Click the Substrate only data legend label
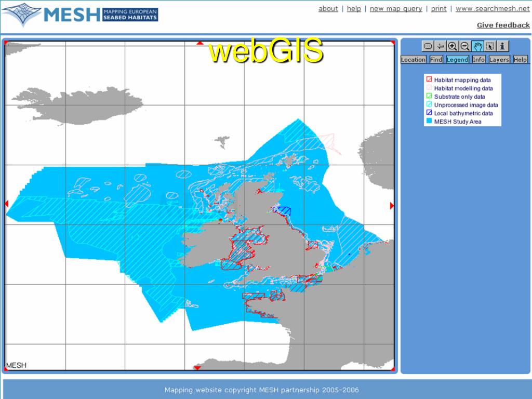This screenshot has height=399, width=532. tap(460, 97)
